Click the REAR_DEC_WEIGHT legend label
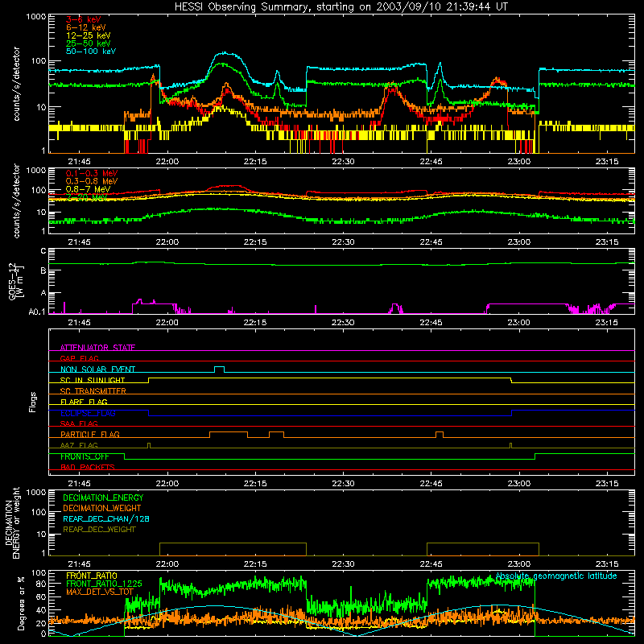Image resolution: width=644 pixels, height=644 pixels. [x=99, y=530]
